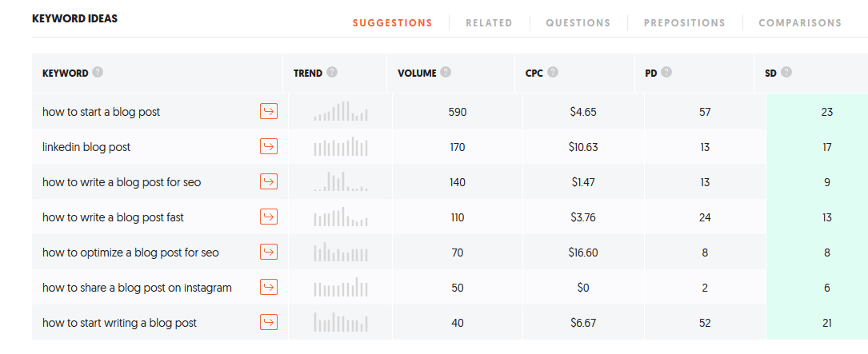Click arrow icon for 'how to start writing a blog post'
Viewport: 868px width, 354px height.
tap(269, 323)
